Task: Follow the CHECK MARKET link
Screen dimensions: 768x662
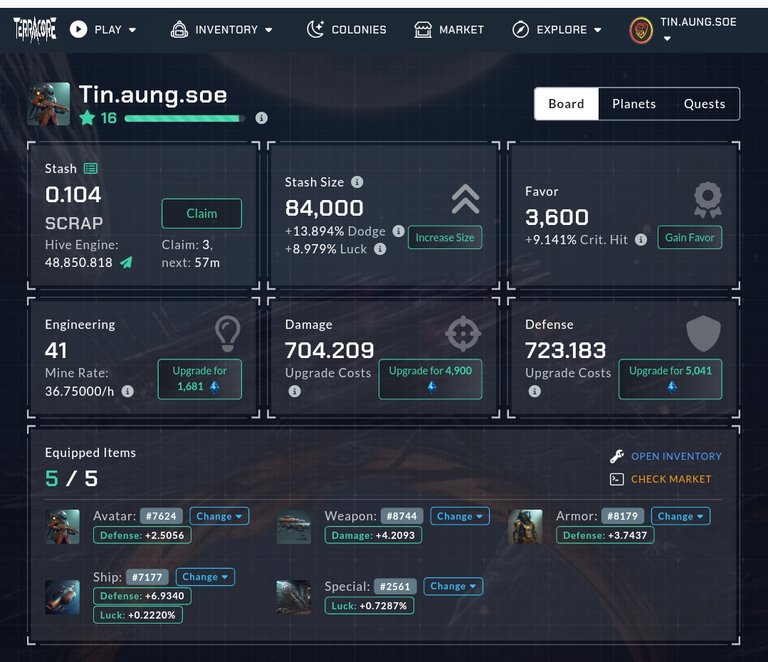Action: [671, 479]
